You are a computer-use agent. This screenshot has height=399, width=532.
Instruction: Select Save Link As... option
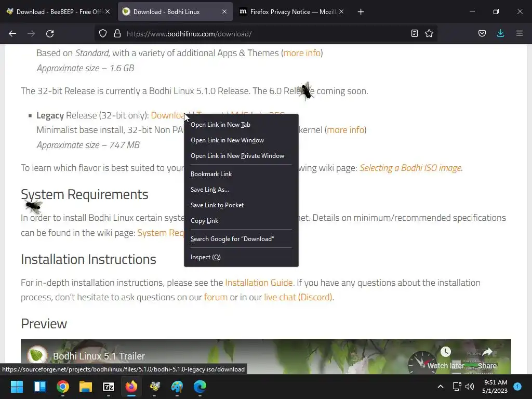click(x=241, y=189)
